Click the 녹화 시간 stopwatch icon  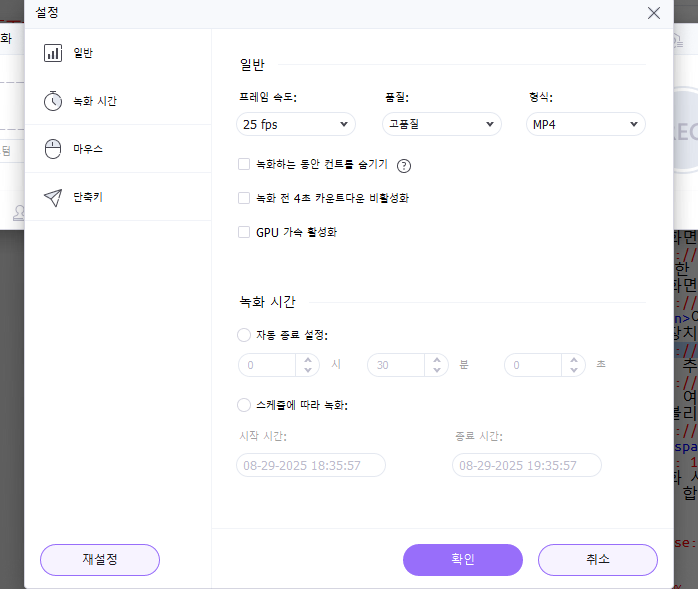click(53, 101)
